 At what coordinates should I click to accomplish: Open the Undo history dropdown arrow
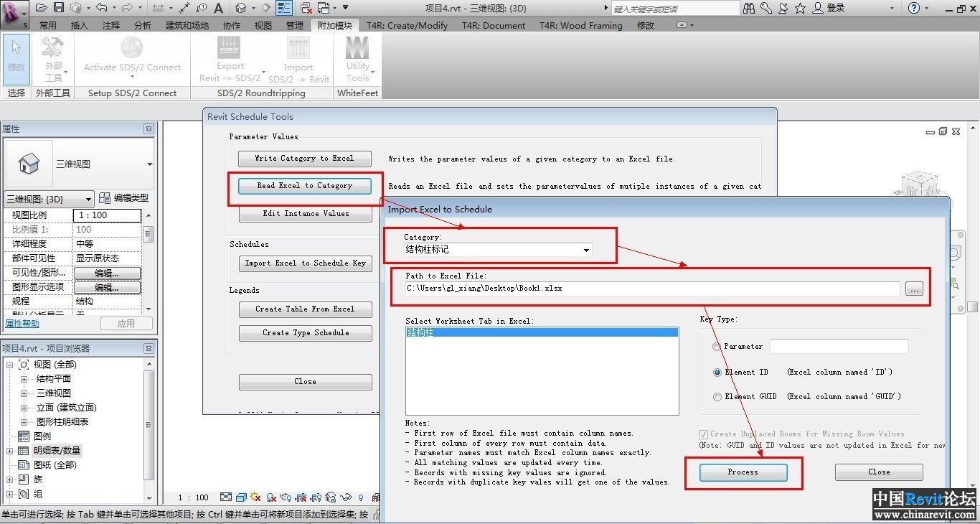click(114, 8)
